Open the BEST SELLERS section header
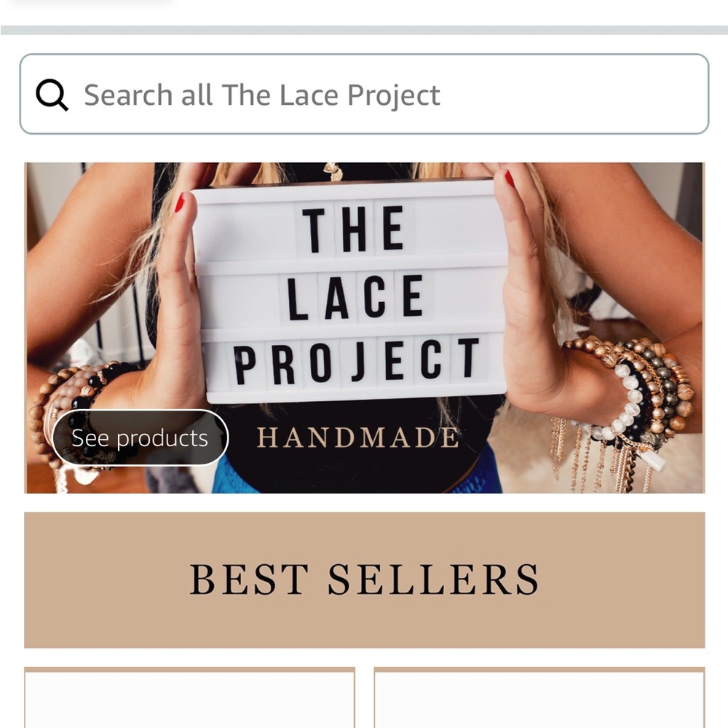 click(x=365, y=580)
